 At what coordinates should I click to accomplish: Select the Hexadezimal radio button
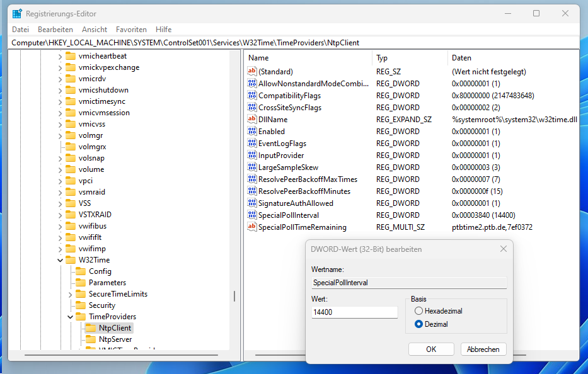418,311
